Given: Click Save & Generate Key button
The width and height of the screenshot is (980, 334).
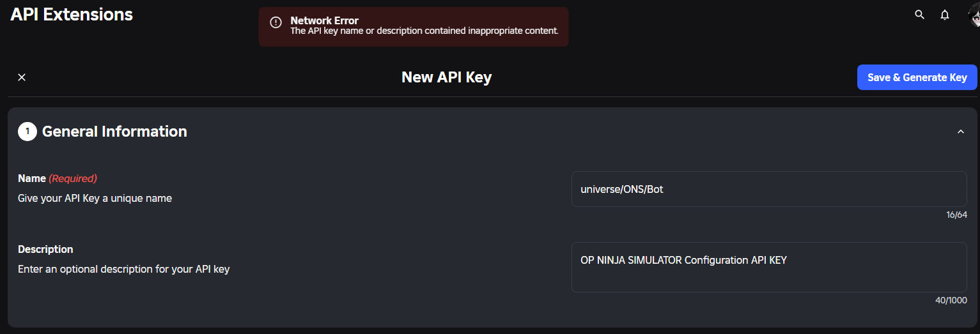Looking at the screenshot, I should pos(917,77).
